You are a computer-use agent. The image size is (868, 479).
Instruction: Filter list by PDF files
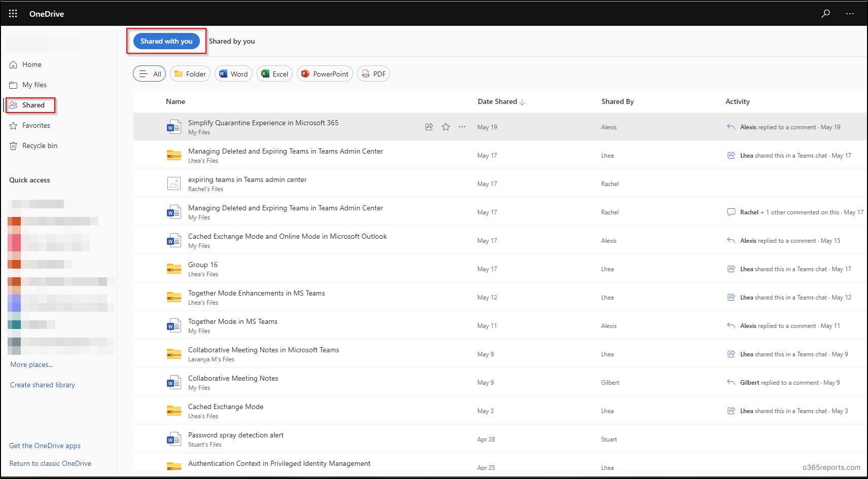tap(374, 74)
